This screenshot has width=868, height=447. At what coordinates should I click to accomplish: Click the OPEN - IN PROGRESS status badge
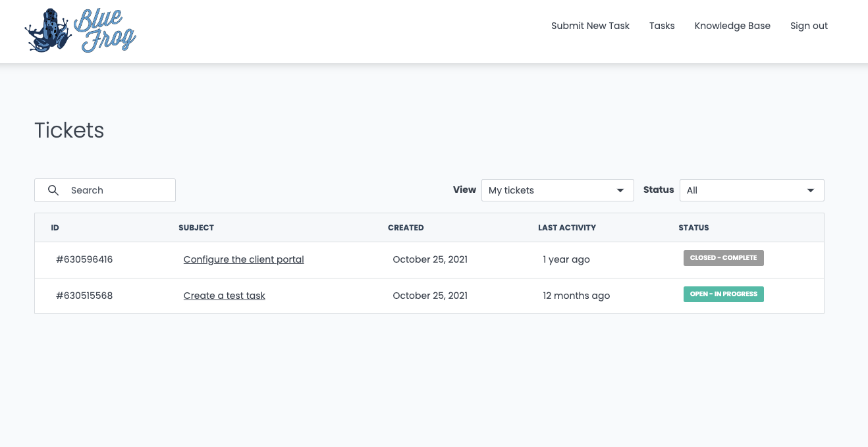pyautogui.click(x=723, y=294)
